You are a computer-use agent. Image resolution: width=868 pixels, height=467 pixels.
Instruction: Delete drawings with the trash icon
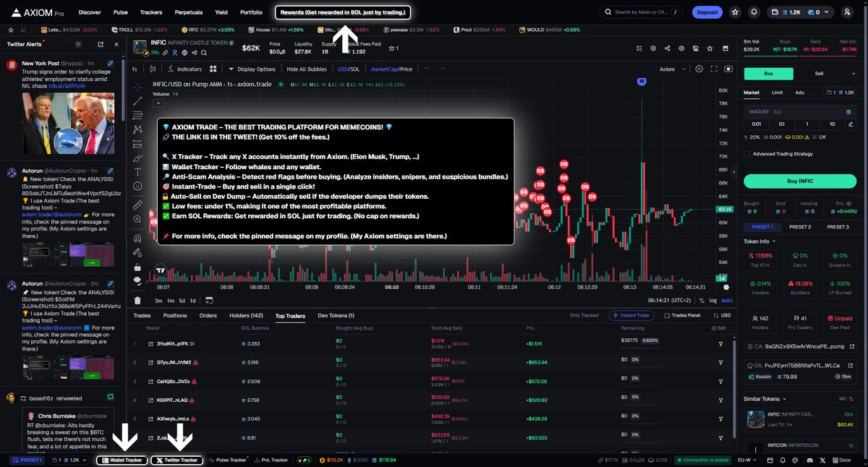tap(137, 300)
